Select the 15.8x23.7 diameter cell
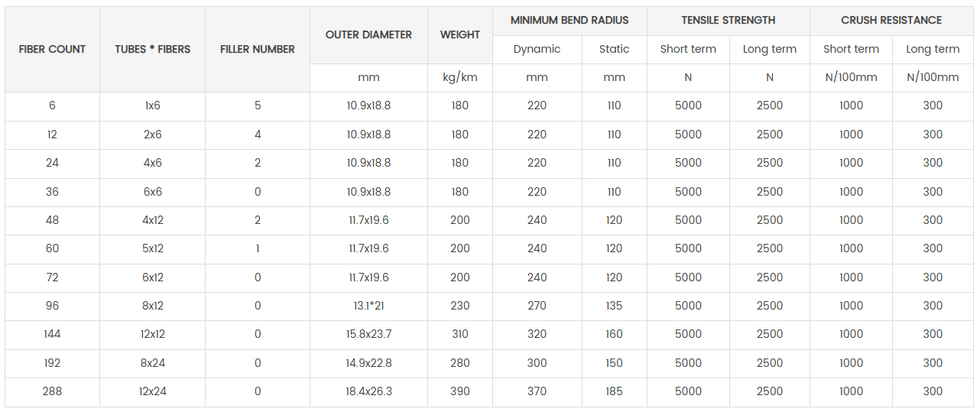980x412 pixels. tap(368, 335)
